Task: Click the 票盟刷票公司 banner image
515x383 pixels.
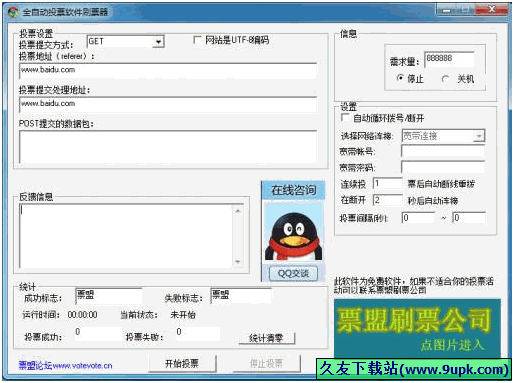Action: pos(417,329)
